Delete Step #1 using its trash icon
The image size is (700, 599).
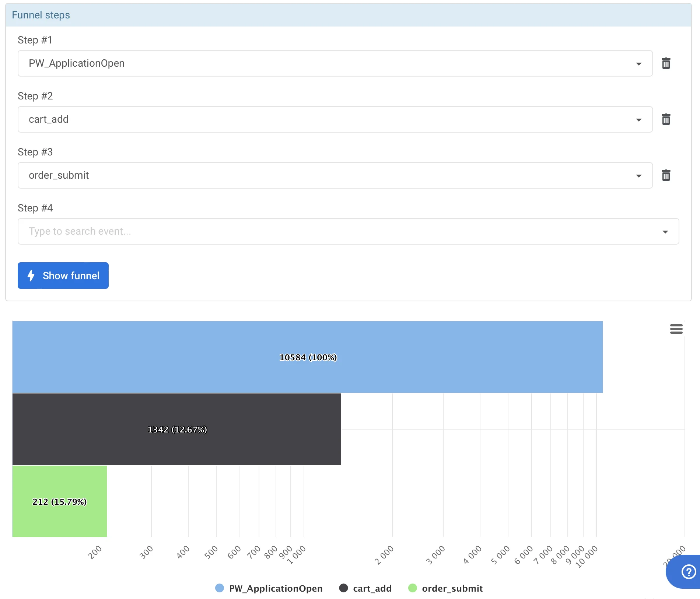(666, 63)
